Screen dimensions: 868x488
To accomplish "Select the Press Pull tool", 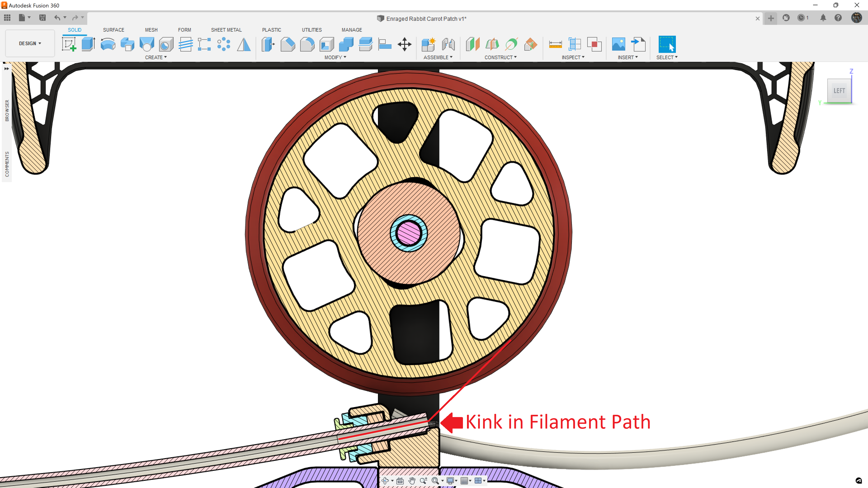I will click(x=268, y=44).
